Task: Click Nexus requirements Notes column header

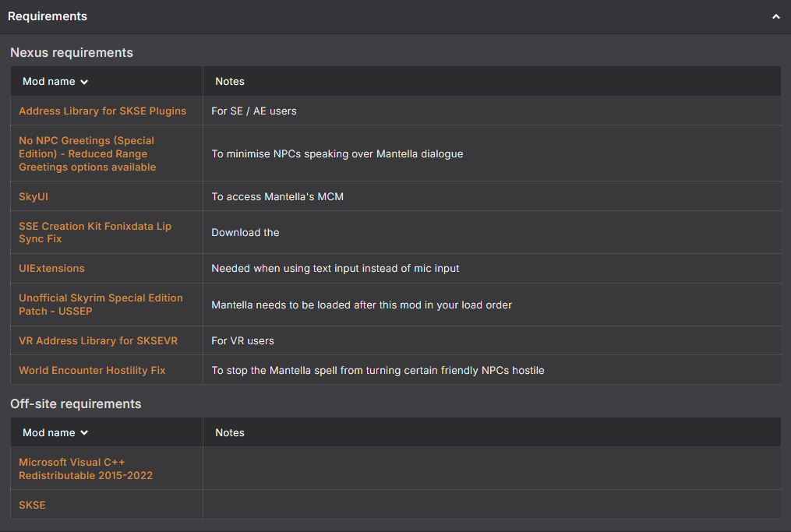Action: 230,82
